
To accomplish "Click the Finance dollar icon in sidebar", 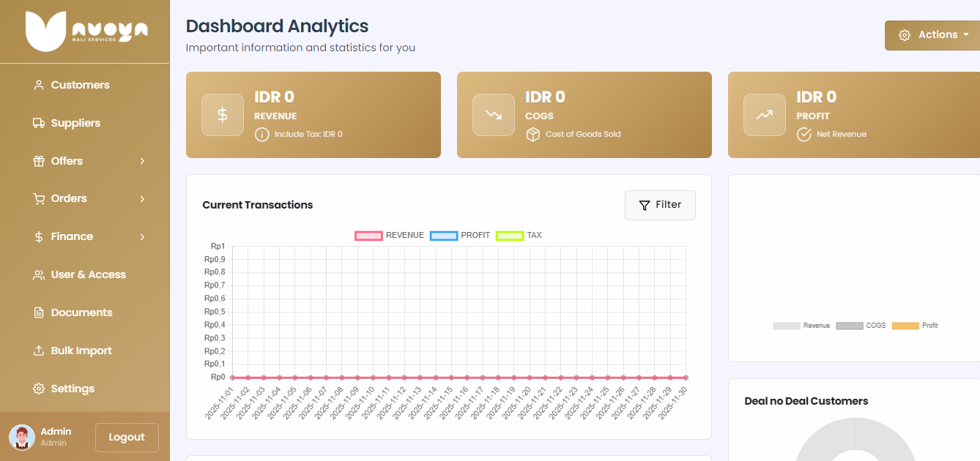I will (x=39, y=237).
